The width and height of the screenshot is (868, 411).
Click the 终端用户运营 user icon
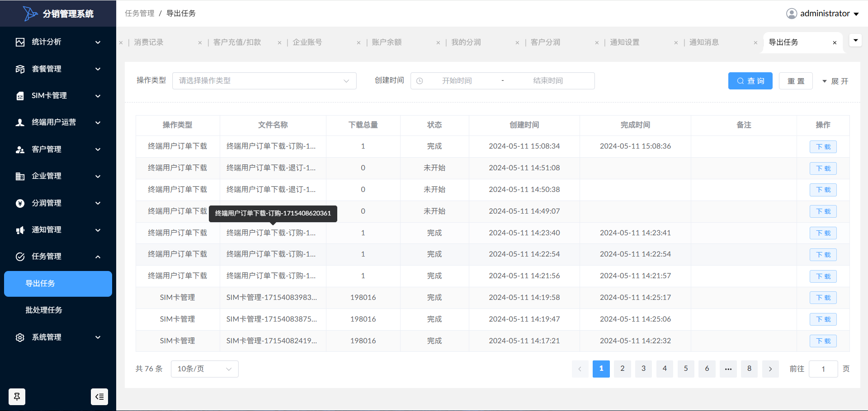pos(20,122)
